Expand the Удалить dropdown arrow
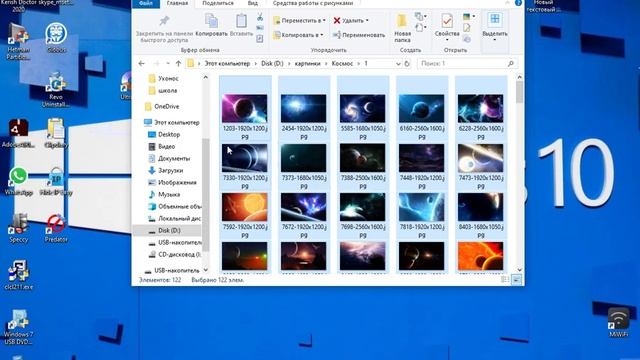Image resolution: width=640 pixels, height=360 pixels. pyautogui.click(x=367, y=20)
